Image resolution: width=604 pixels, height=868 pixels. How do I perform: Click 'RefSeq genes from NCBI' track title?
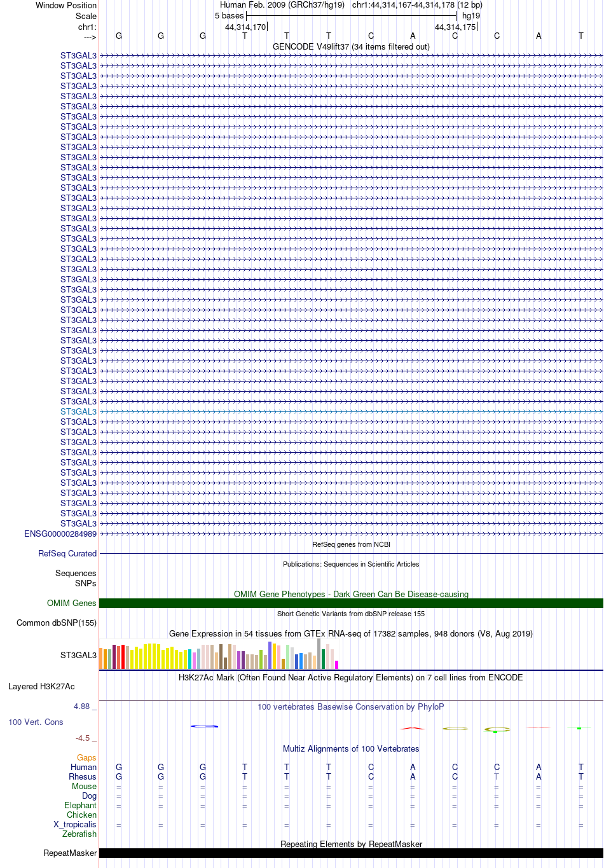tap(351, 544)
